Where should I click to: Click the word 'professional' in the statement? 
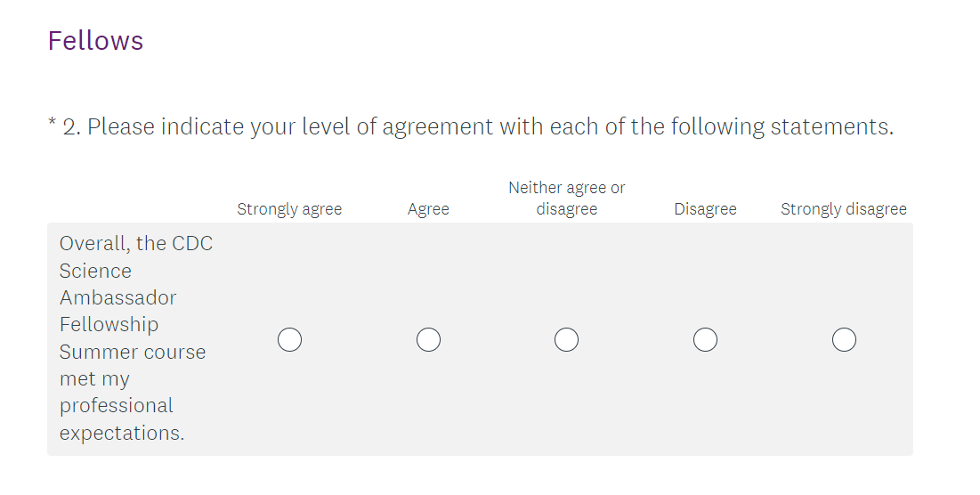[117, 406]
